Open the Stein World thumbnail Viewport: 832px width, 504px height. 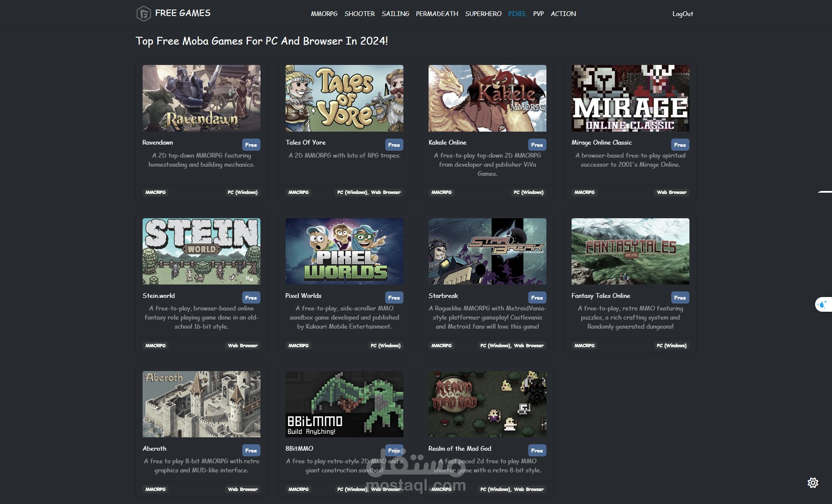(201, 251)
